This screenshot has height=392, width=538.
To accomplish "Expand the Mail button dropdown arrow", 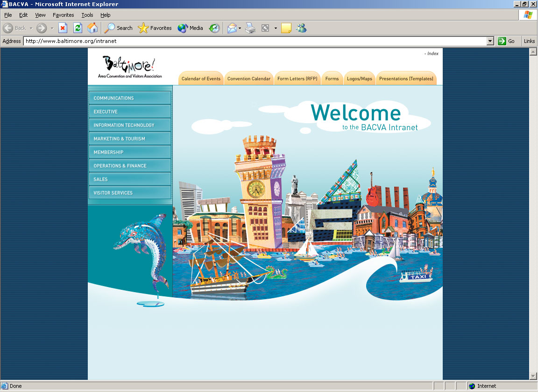I will pyautogui.click(x=240, y=28).
